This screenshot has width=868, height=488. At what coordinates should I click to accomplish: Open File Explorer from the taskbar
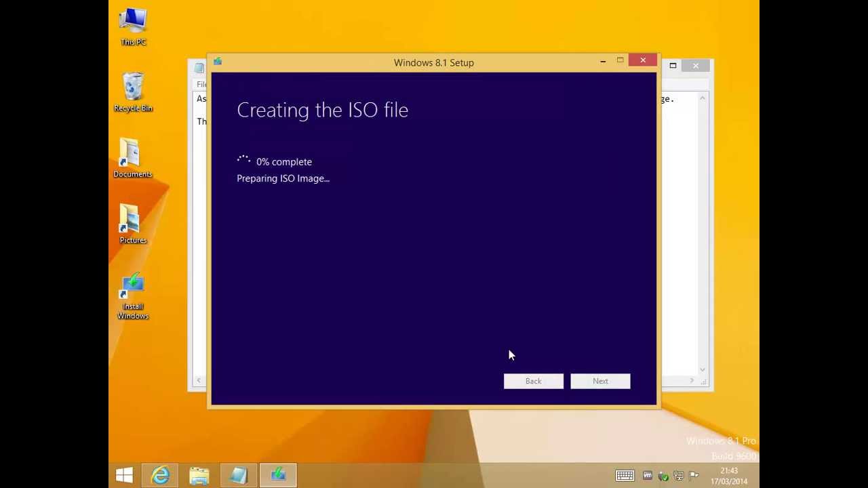pyautogui.click(x=199, y=475)
